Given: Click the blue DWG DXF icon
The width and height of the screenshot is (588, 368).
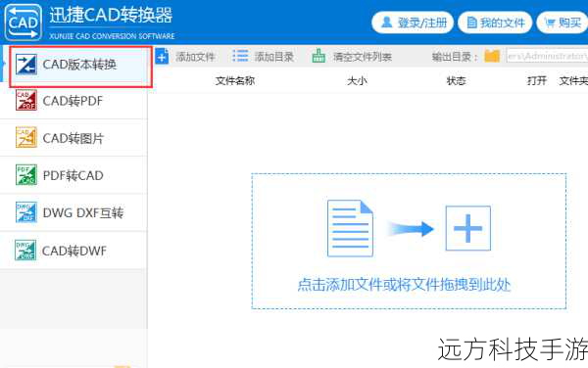Looking at the screenshot, I should pos(26,212).
